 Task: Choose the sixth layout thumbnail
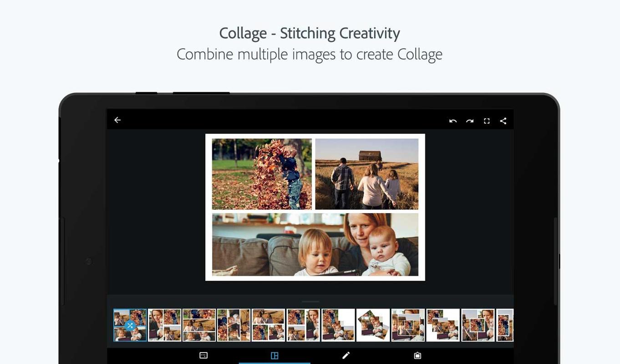(x=303, y=325)
